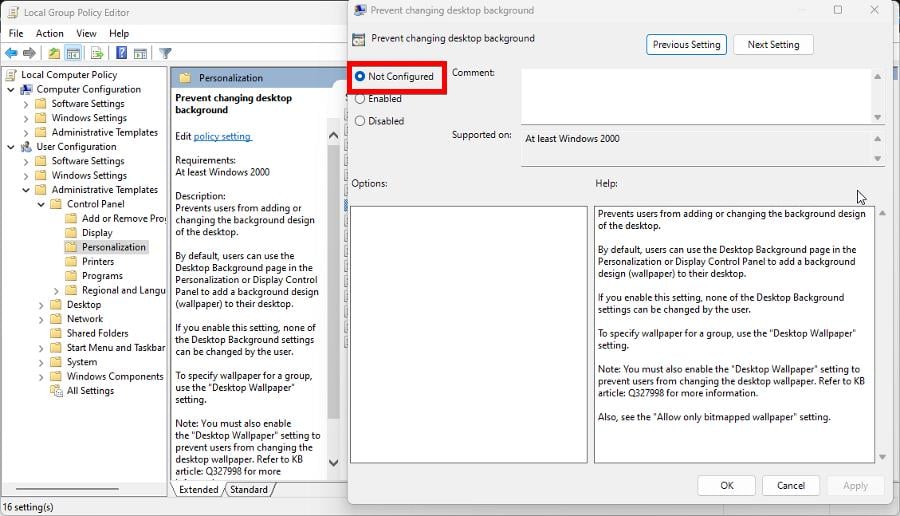Click the description pane scroll up arrow
Screen dimensions: 900x516
tap(333, 135)
